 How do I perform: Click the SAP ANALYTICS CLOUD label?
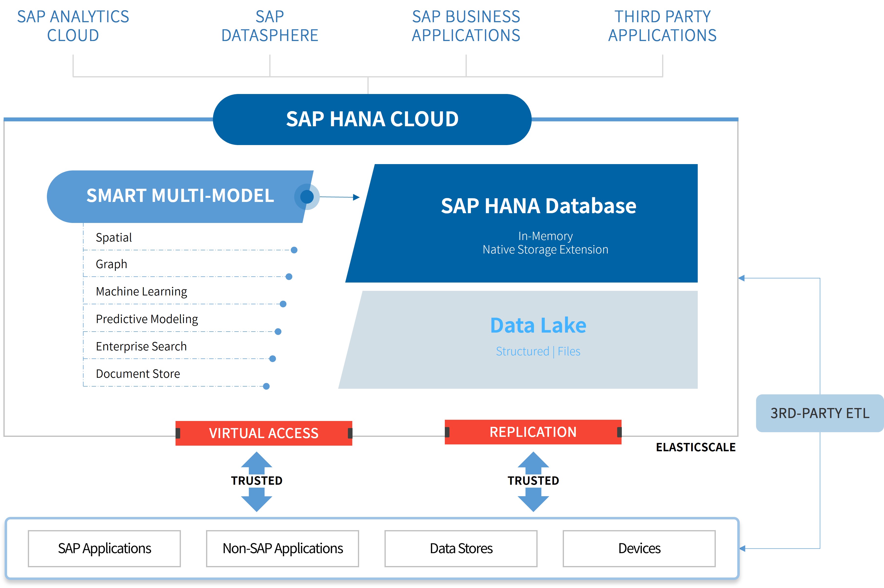73,26
